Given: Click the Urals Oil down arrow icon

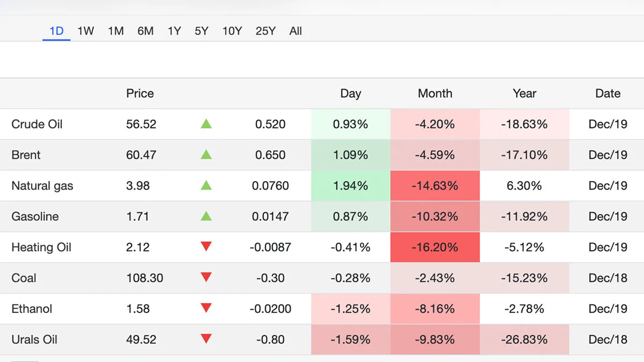Looking at the screenshot, I should coord(206,339).
